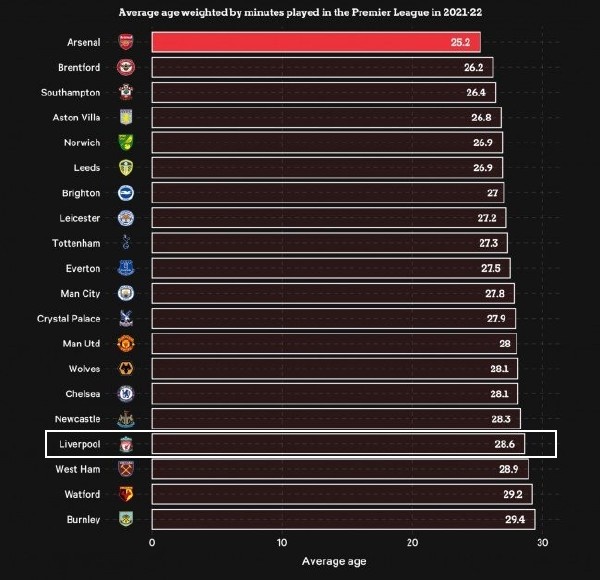This screenshot has width=600, height=580.
Task: Select the Burnley 29.4 bar
Action: tap(343, 519)
